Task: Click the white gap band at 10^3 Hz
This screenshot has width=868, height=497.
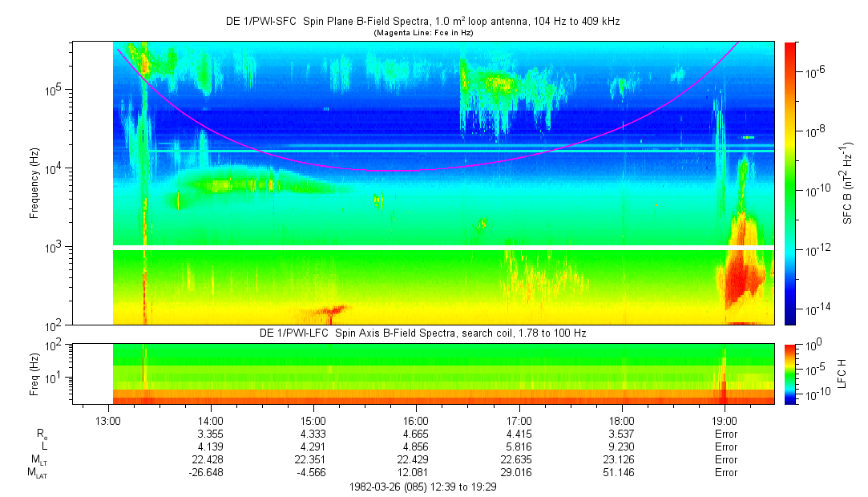Action: click(443, 248)
